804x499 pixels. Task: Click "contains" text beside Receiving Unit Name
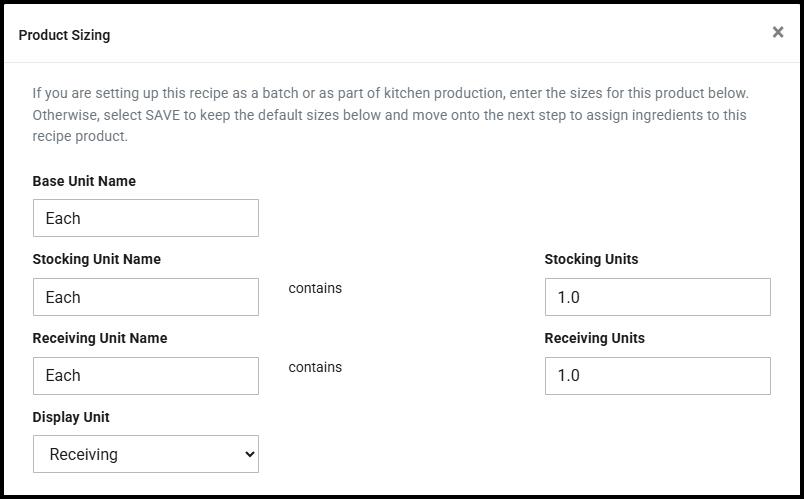(315, 367)
